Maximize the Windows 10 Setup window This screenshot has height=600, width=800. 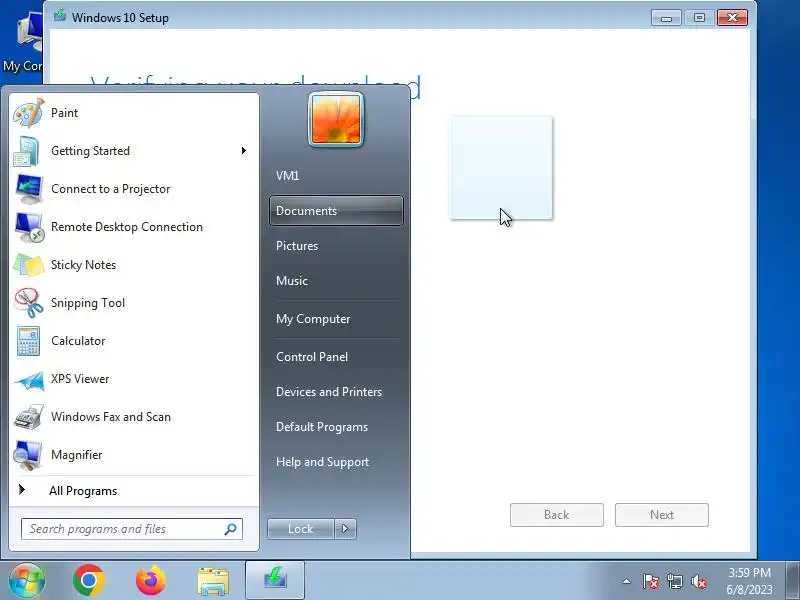tap(699, 18)
